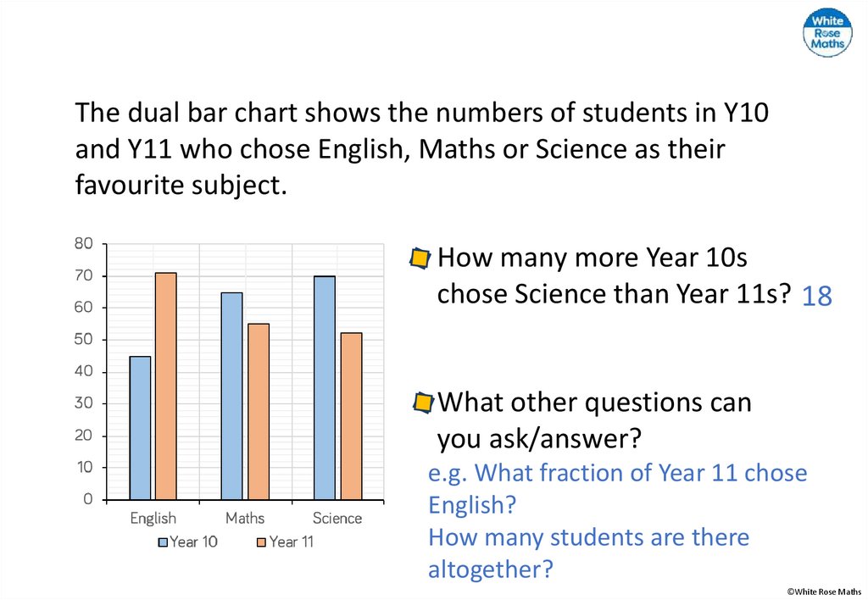Select the Year 11 Maths bar
868x600 pixels.
pyautogui.click(x=257, y=412)
